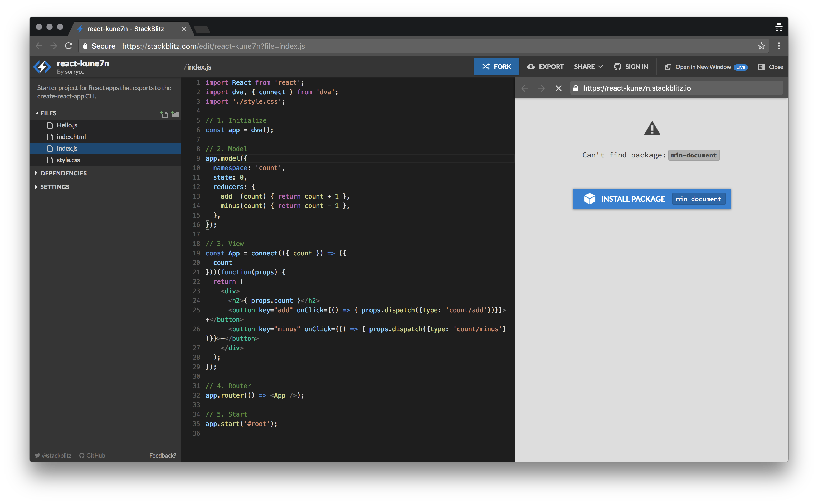818x504 pixels.
Task: Open the @stackblitz Twitter link
Action: coord(53,455)
